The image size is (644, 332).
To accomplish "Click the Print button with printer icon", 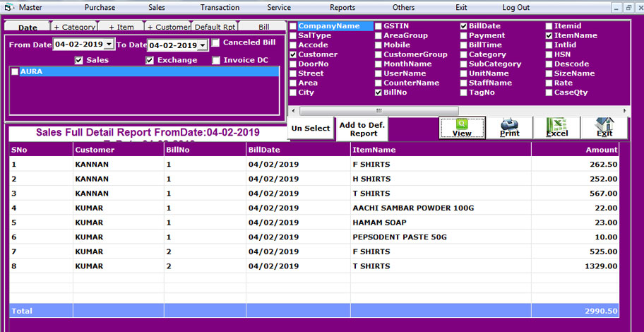I will (x=510, y=128).
